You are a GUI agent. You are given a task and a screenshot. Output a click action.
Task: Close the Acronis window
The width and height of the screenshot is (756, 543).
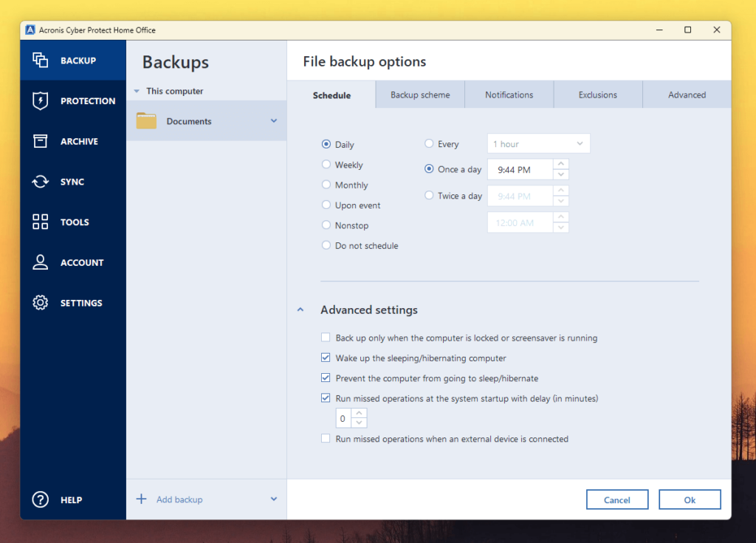click(x=716, y=30)
